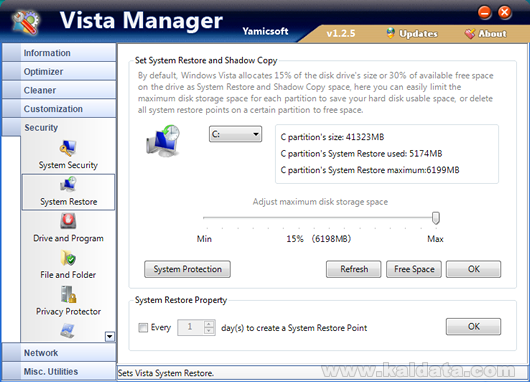Select the System Restore sidebar icon

pyautogui.click(x=69, y=185)
